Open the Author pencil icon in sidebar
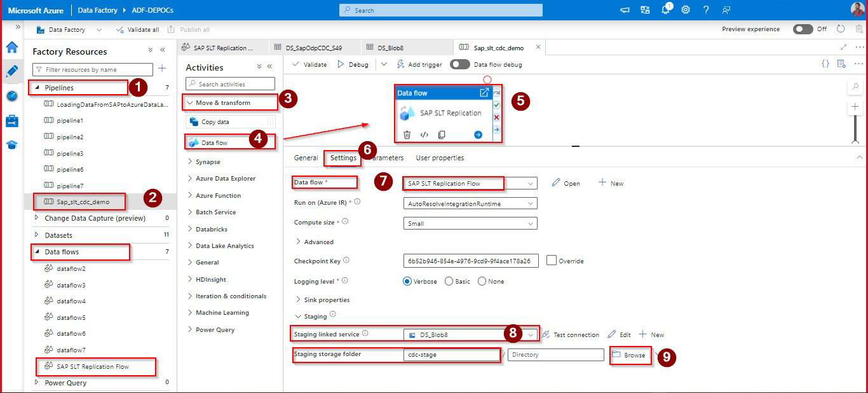868x393 pixels. click(11, 71)
